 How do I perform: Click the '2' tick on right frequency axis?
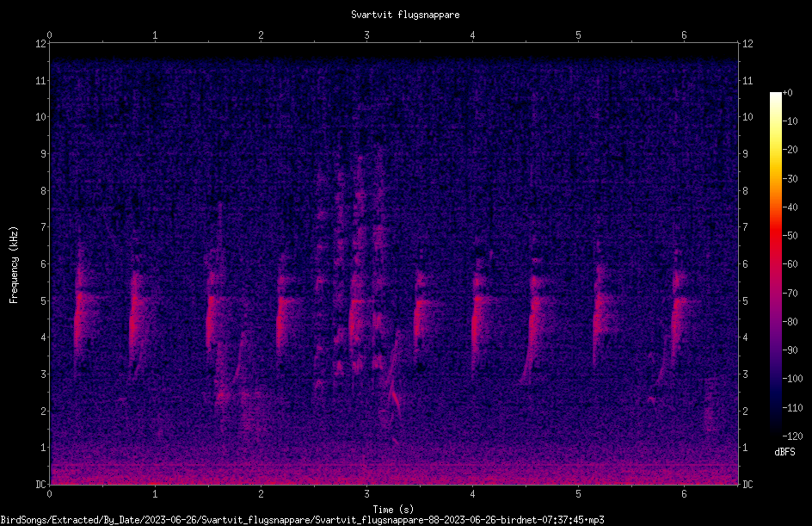745,411
